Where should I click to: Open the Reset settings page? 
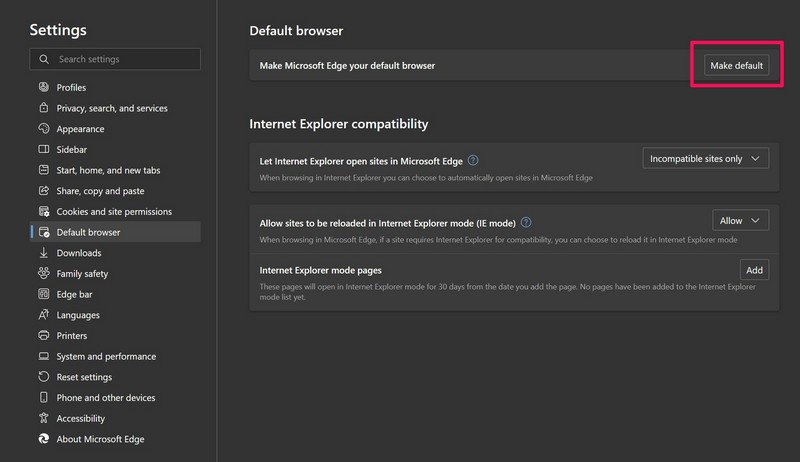coord(84,377)
